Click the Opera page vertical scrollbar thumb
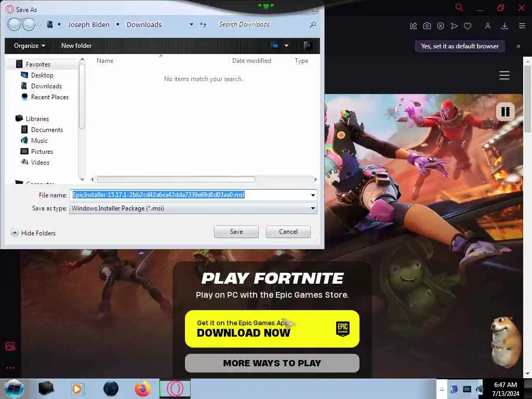Viewport: 532px width, 399px height. [527, 98]
